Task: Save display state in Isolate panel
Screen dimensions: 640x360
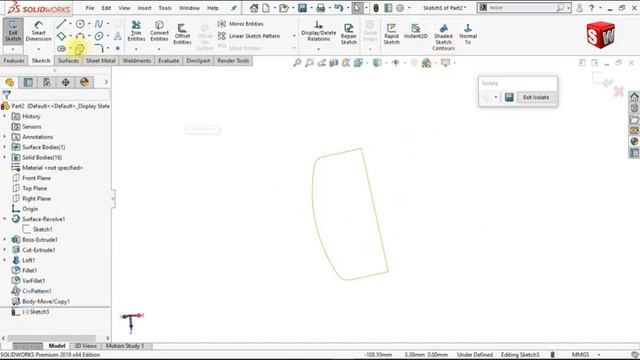Action: coord(509,97)
